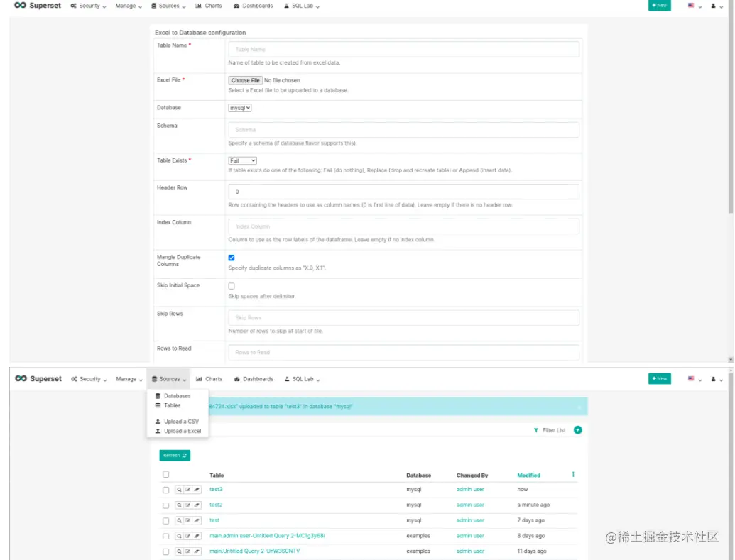This screenshot has width=735, height=560.
Task: Click the show icon for main.Untitled Query 2-UnW36GNTV row
Action: pyautogui.click(x=179, y=551)
